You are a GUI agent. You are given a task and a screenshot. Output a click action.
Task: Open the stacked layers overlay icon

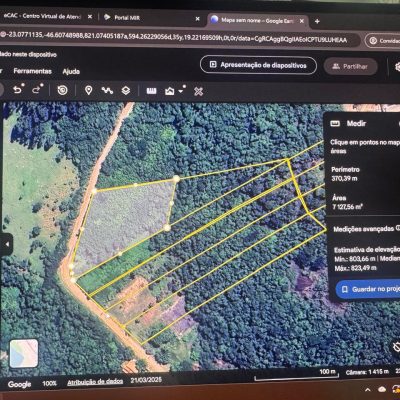click(x=126, y=91)
